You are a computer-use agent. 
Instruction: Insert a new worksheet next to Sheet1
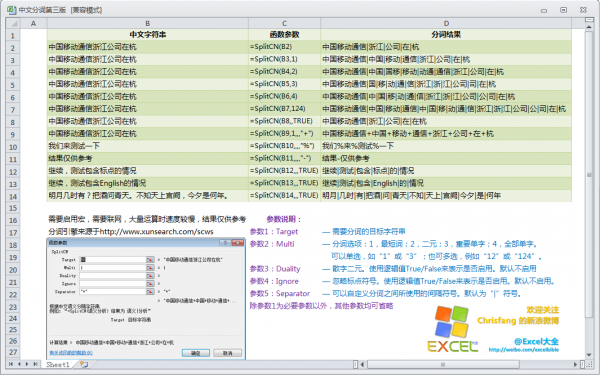point(84,364)
